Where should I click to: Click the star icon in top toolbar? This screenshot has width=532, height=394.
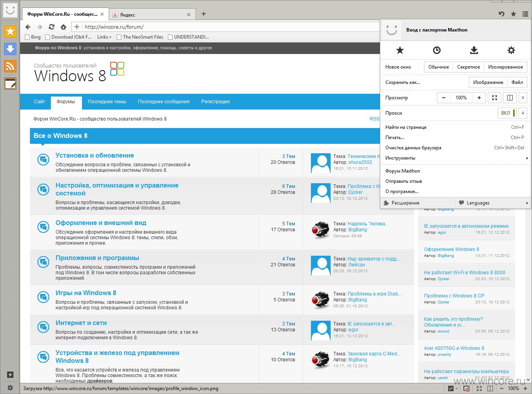click(513, 14)
